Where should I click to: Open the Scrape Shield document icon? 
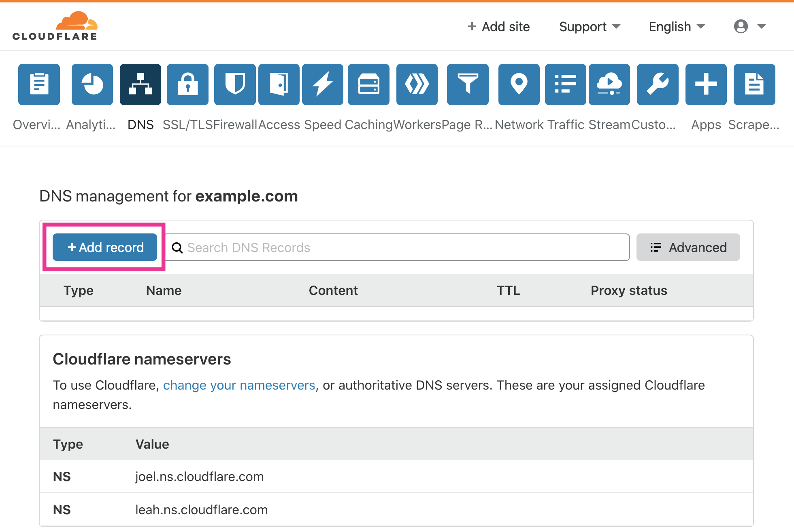pos(754,85)
